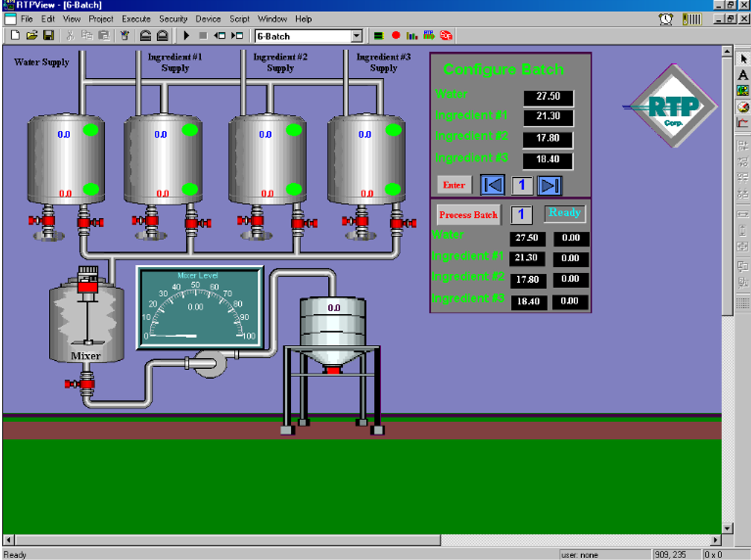Image resolution: width=751 pixels, height=560 pixels.
Task: Open the 6-Batch form dropdown
Action: click(x=357, y=36)
